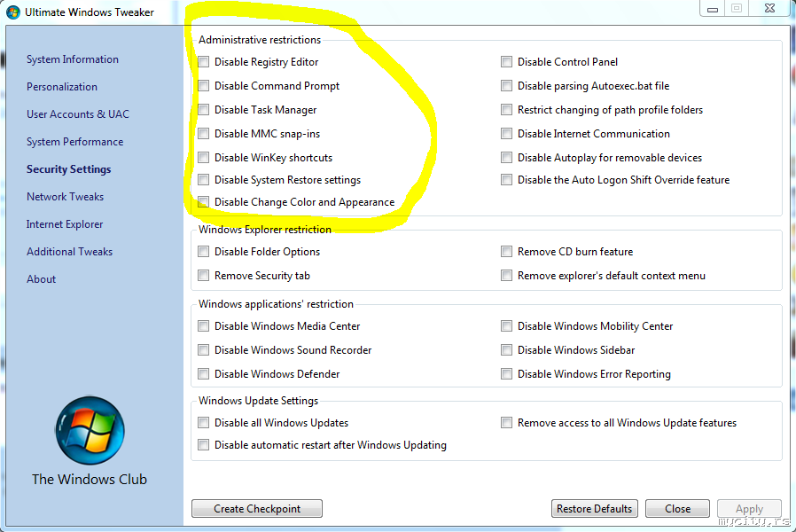Check Disable the Auto Logon Shift Override feature
This screenshot has width=796, height=532.
click(x=507, y=180)
